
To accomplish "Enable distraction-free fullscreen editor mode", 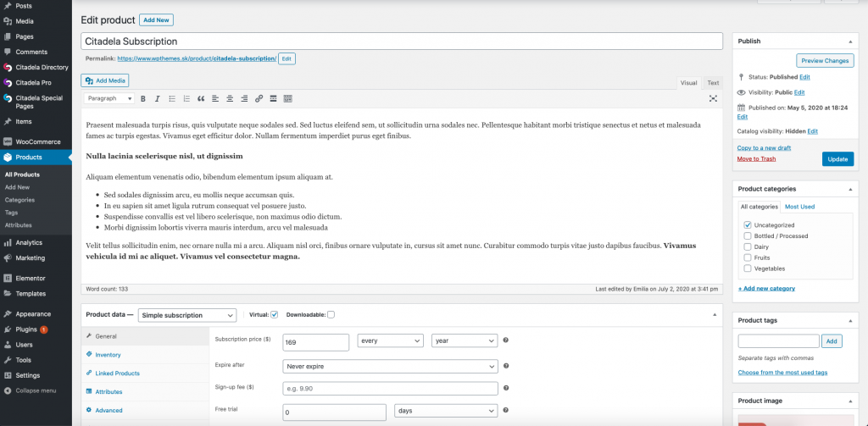I will tap(713, 98).
